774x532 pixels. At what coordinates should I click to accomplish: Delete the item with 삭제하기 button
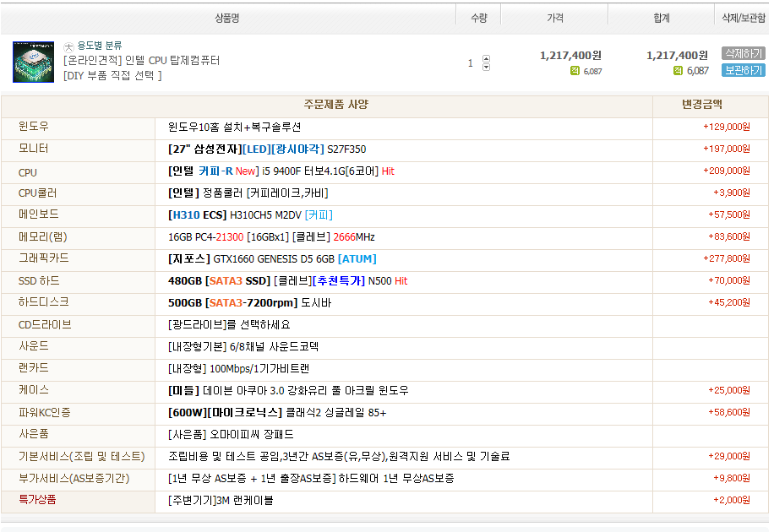point(743,53)
